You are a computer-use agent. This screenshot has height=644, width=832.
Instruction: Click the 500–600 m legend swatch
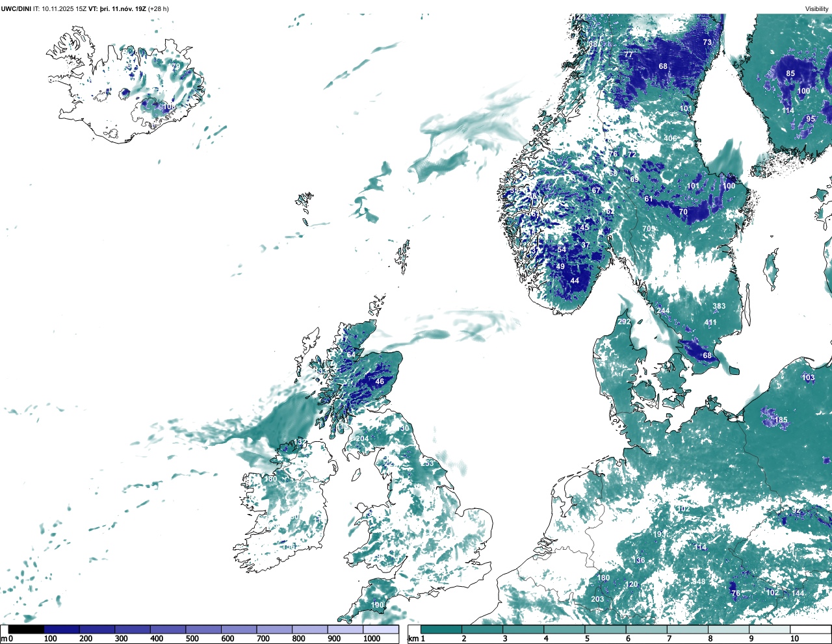click(x=203, y=629)
